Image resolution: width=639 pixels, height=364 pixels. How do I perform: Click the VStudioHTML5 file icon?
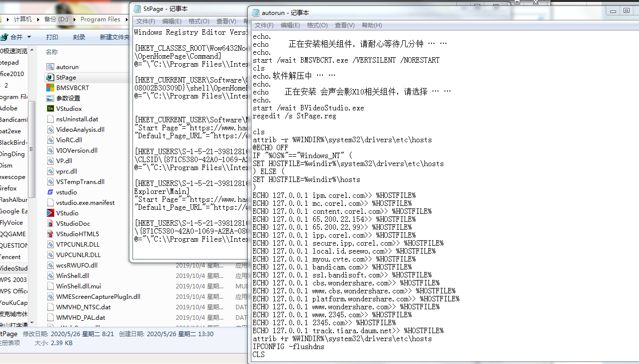(x=50, y=234)
